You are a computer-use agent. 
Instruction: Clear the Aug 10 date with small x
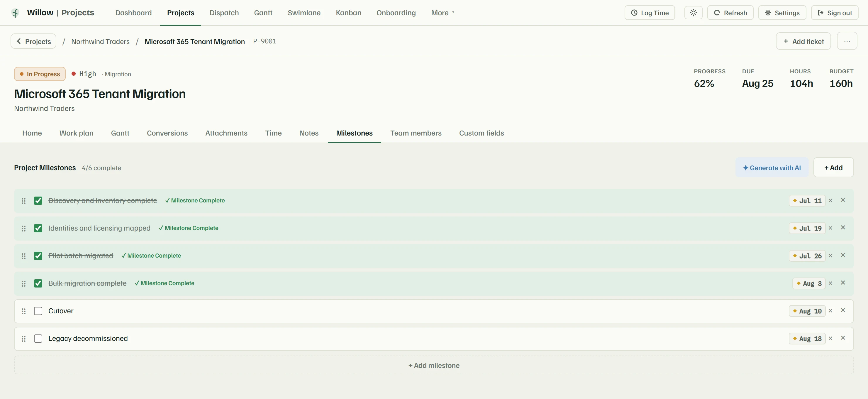830,311
